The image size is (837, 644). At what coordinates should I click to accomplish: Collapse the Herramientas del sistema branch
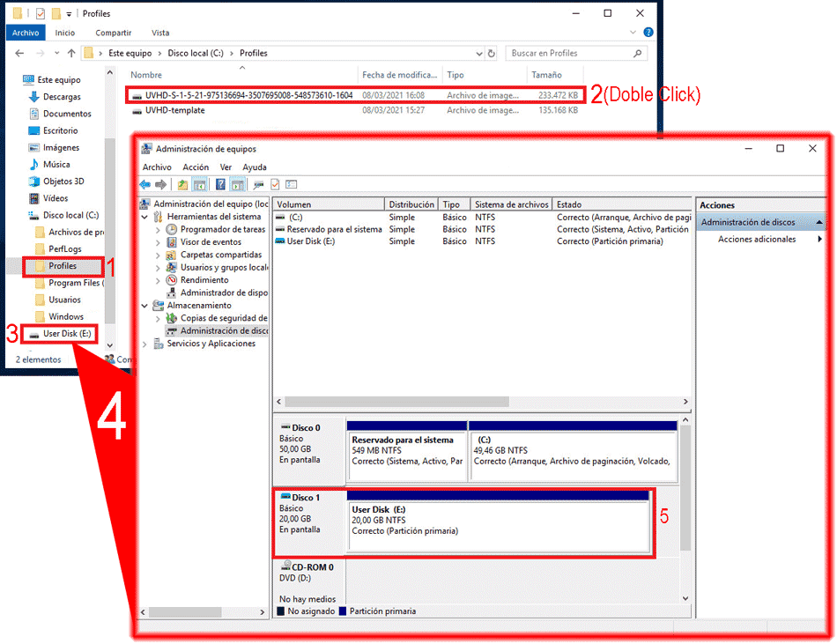(x=144, y=217)
